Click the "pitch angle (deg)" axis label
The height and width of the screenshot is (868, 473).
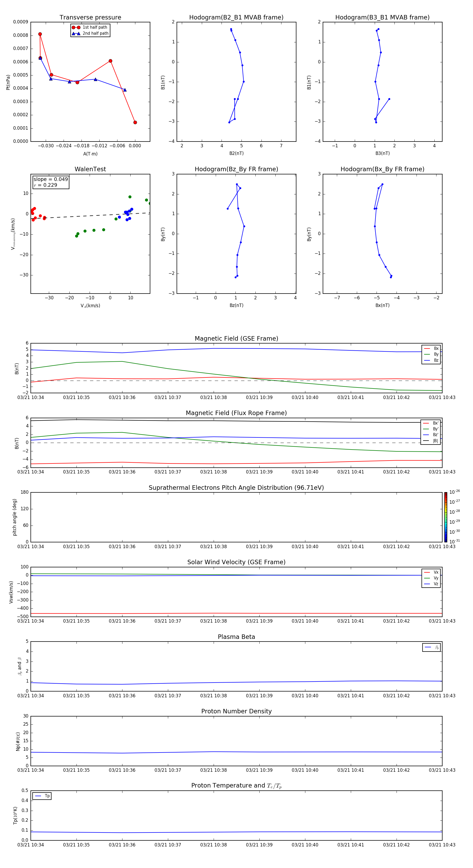pos(14,517)
